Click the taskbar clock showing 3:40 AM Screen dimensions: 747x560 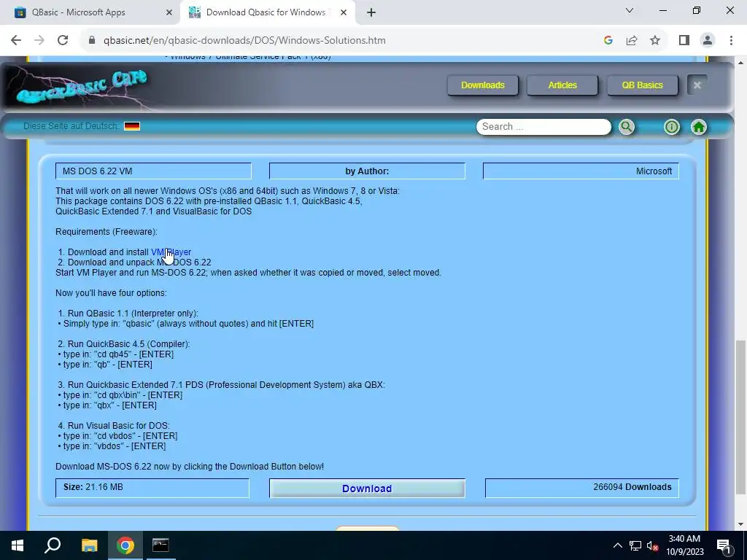tap(684, 545)
